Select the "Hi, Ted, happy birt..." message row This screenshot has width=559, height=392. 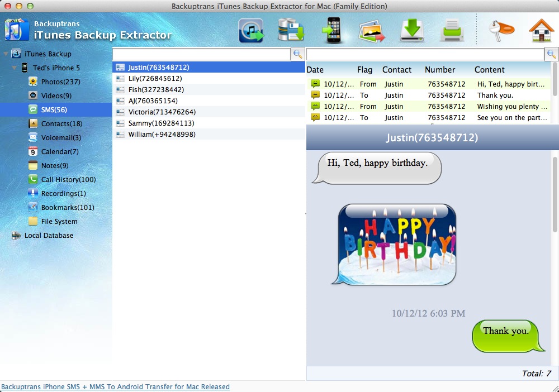(x=429, y=84)
